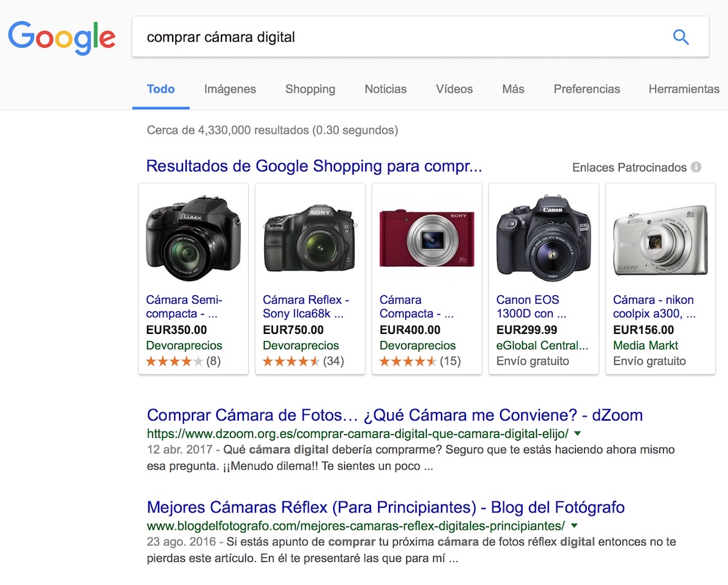Click into the search text field
This screenshot has width=728, height=585.
[398, 37]
